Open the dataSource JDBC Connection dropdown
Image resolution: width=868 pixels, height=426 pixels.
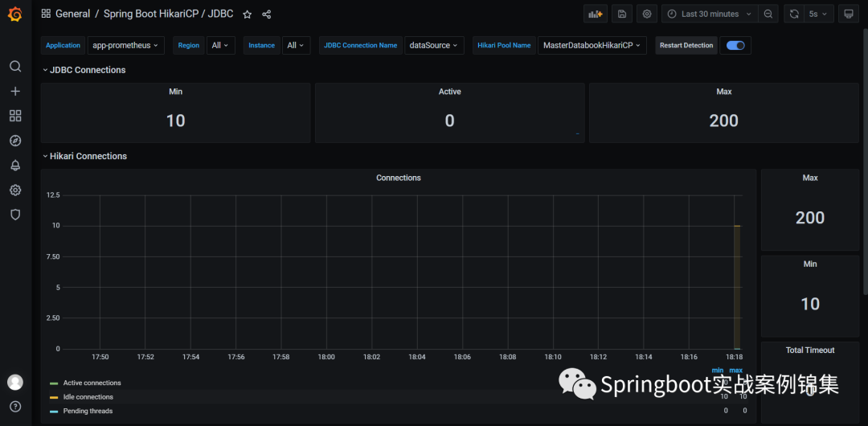(x=434, y=46)
